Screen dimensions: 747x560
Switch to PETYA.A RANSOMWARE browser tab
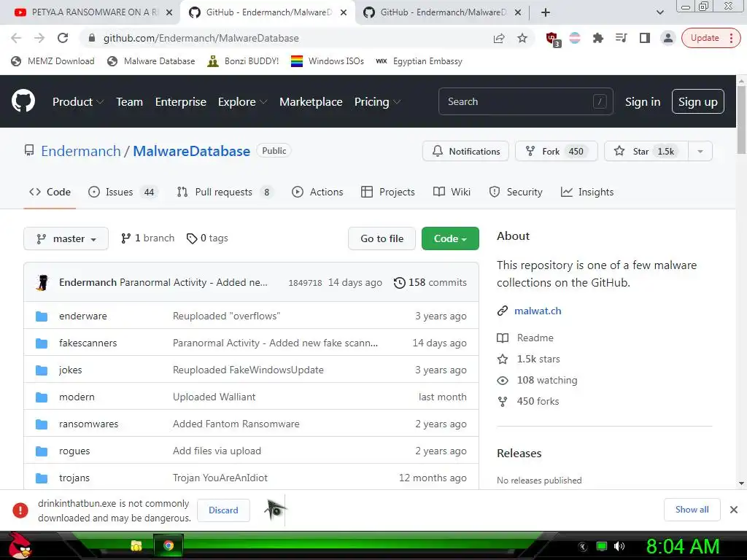pyautogui.click(x=88, y=12)
